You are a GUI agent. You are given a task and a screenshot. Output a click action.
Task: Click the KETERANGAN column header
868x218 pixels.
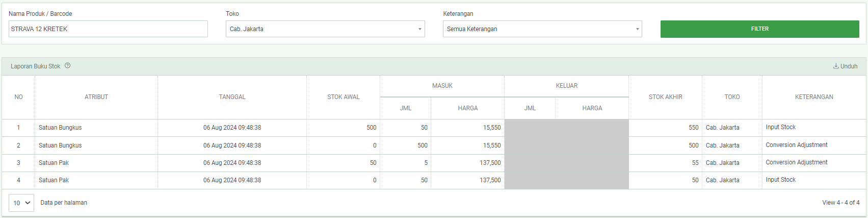[x=814, y=97]
